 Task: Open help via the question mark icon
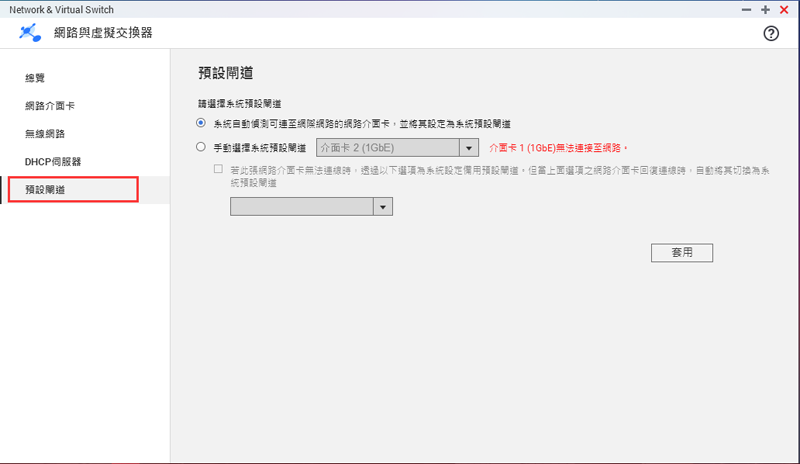click(x=770, y=33)
